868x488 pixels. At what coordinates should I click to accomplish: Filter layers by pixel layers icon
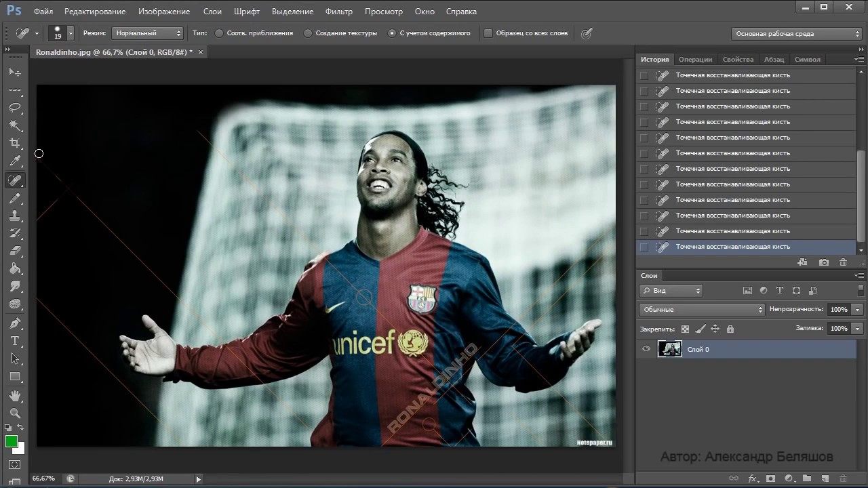[747, 290]
